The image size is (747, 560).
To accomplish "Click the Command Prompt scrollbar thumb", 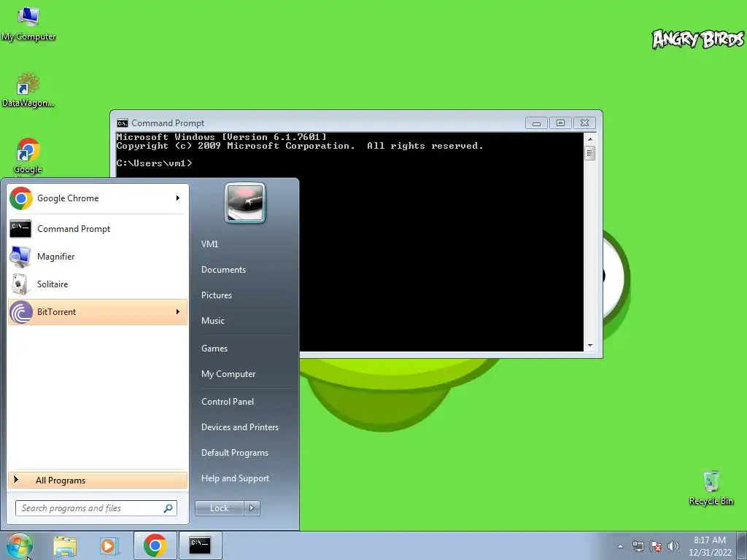I will [x=589, y=153].
